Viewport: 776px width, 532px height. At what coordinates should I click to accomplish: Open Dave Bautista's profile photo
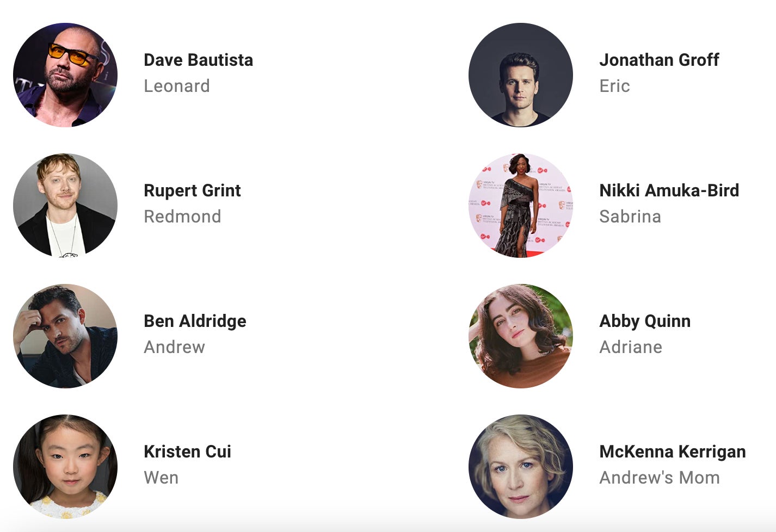(x=65, y=75)
